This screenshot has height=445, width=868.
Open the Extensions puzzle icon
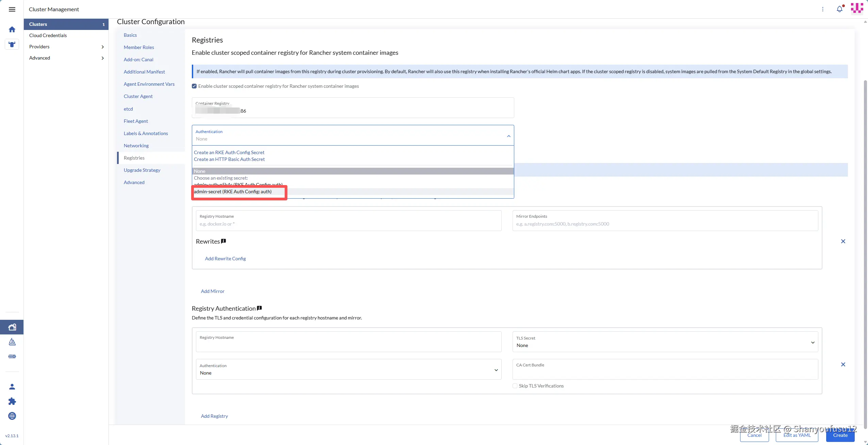pyautogui.click(x=12, y=401)
